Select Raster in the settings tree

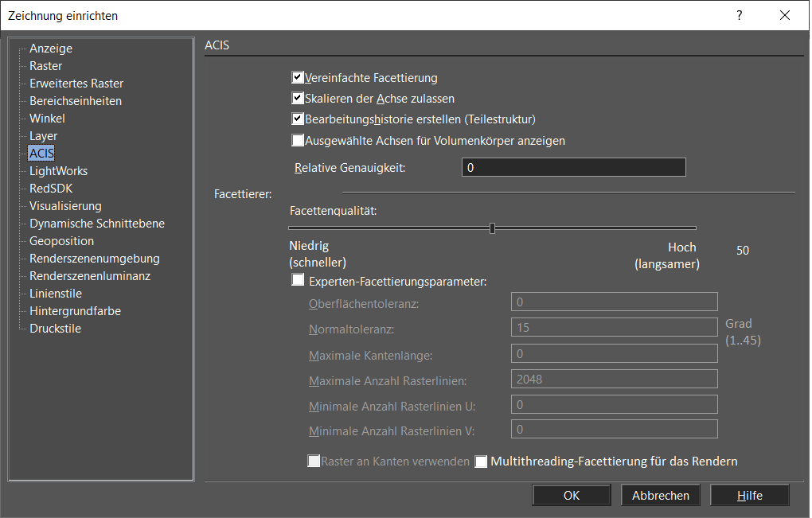45,66
